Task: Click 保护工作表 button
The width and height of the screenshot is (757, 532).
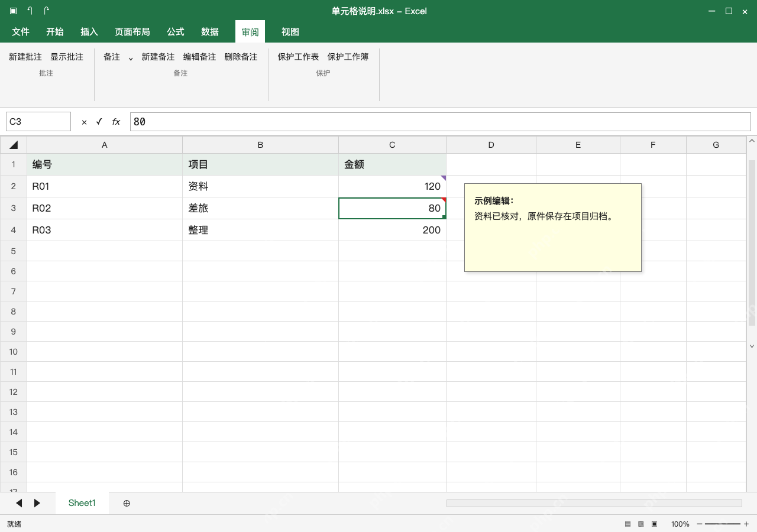Action: 298,57
